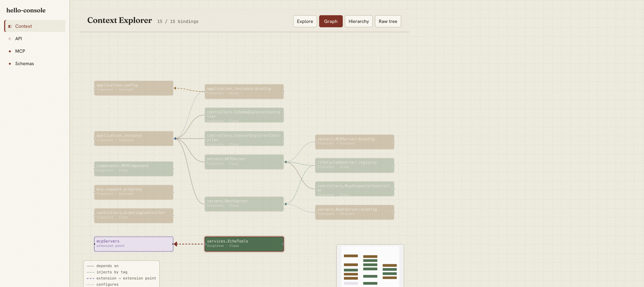Image resolution: width=644 pixels, height=287 pixels.
Task: Click the '15 / 15 bindings' count
Action: pos(178,21)
